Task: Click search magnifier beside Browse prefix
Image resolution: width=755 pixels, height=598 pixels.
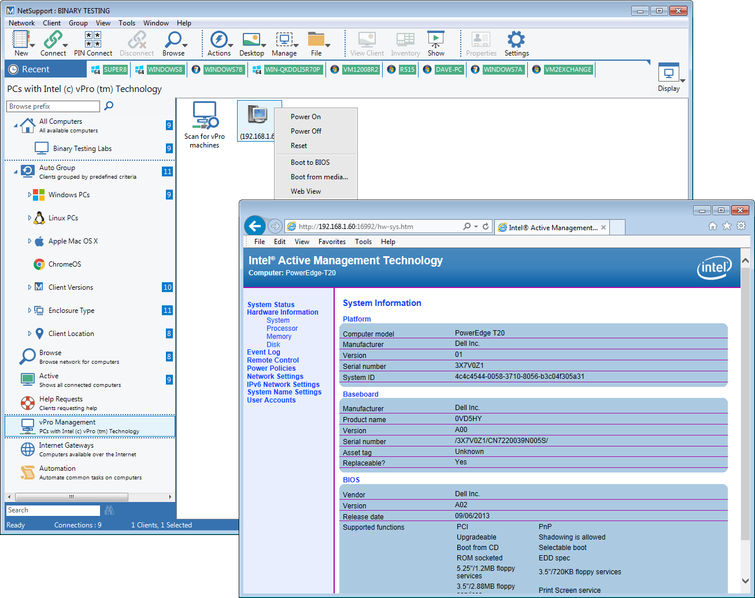Action: point(109,105)
